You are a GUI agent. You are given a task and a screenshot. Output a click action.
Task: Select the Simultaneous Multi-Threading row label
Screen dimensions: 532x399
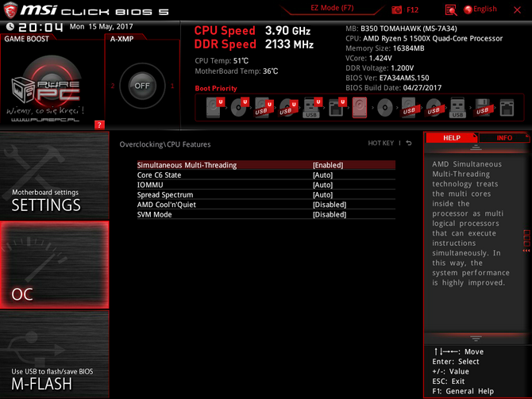187,165
